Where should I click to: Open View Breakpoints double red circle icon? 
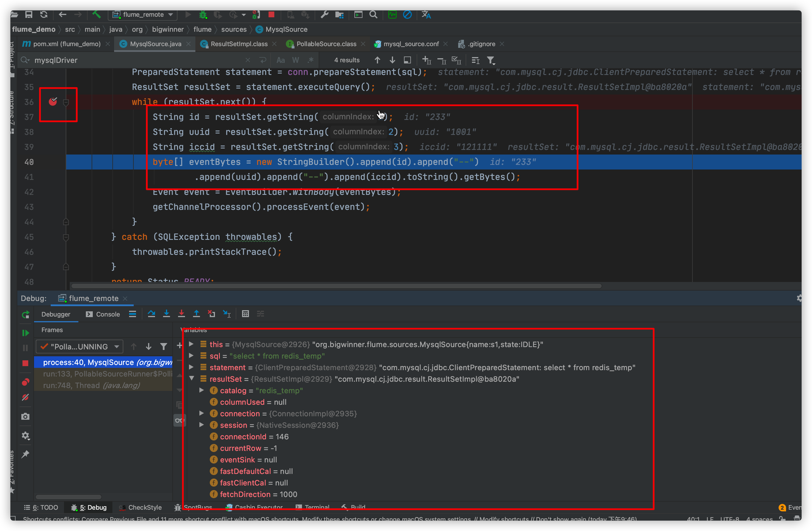coord(26,382)
